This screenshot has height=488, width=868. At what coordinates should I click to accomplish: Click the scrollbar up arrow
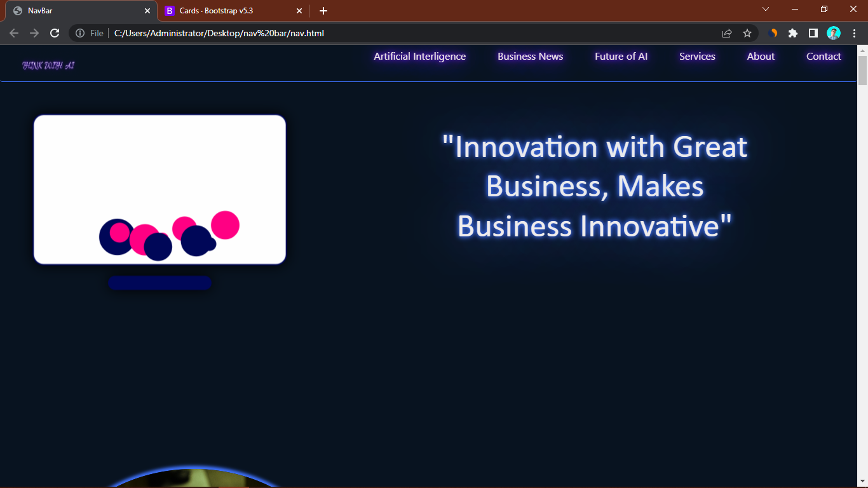tap(862, 50)
